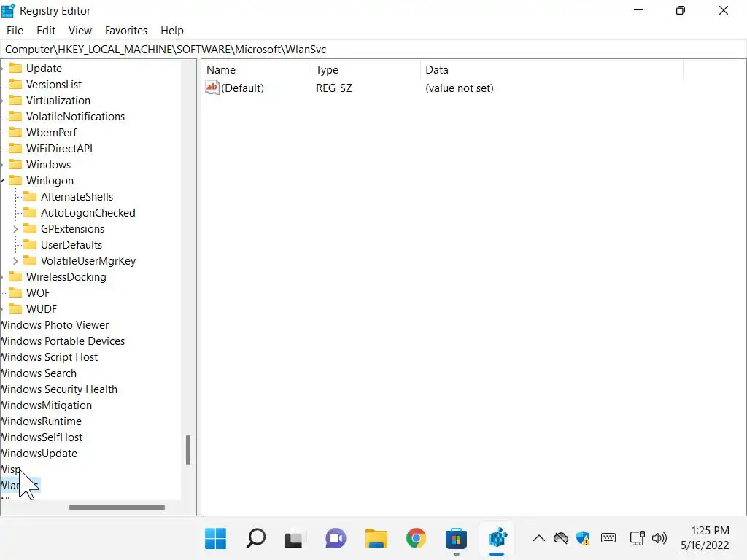Click the (Default) string value icon
The height and width of the screenshot is (560, 747).
[x=212, y=87]
